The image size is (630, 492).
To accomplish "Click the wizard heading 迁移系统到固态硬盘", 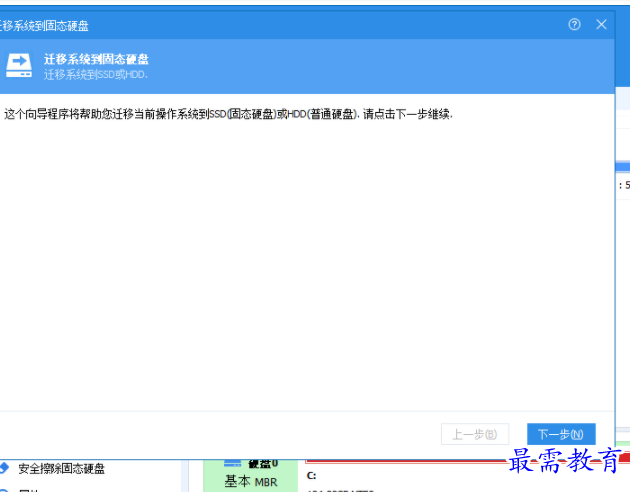I will click(96, 59).
